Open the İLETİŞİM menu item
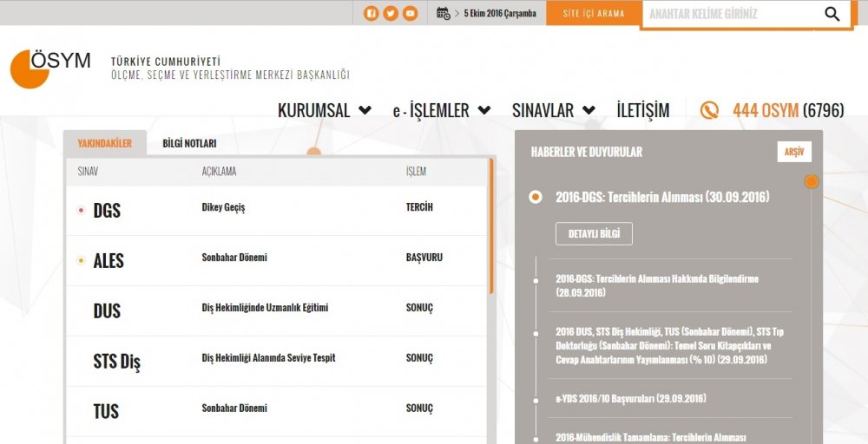Viewport: 868px width, 444px height. [642, 111]
